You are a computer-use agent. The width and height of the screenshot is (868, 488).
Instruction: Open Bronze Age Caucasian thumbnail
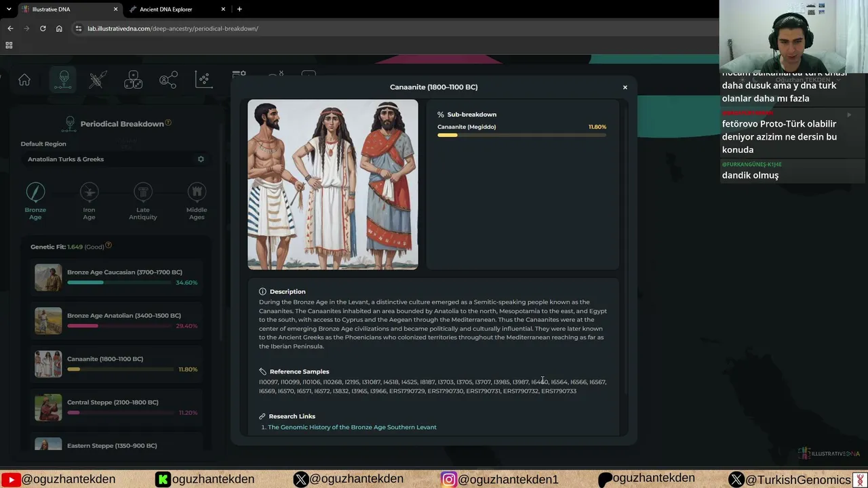tap(48, 277)
